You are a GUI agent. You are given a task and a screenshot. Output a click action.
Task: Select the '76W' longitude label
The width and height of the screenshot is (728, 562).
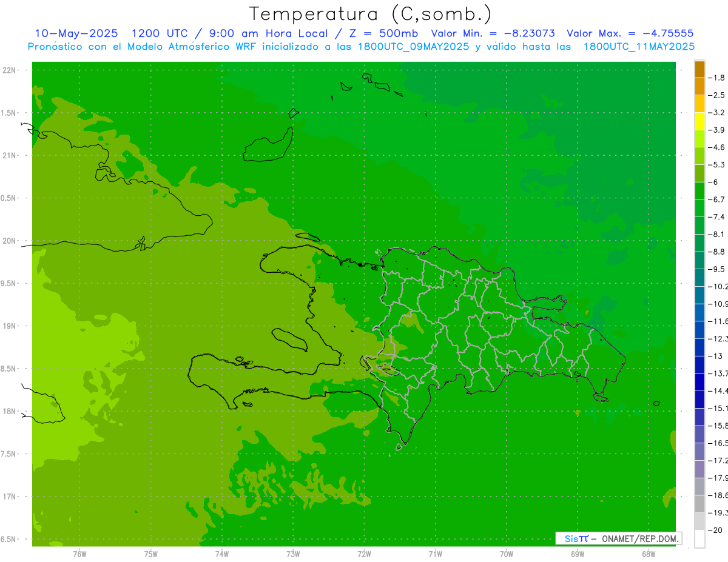point(79,554)
